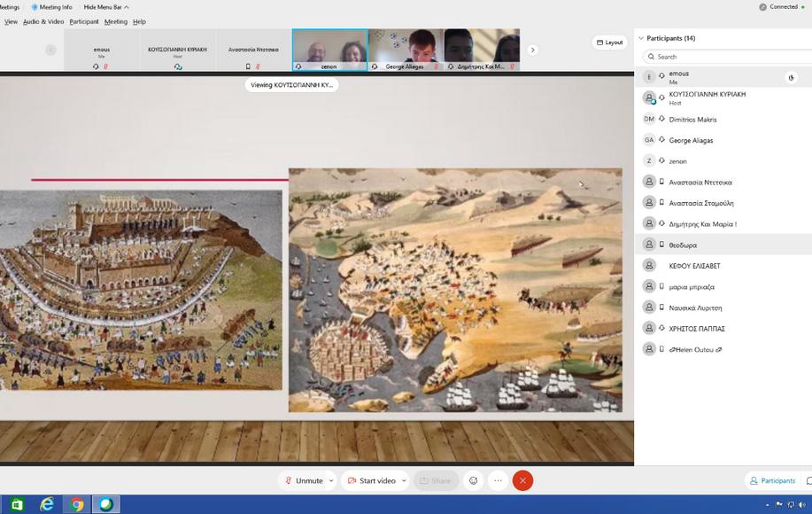
Task: Click Hide Menu Bar
Action: 106,7
